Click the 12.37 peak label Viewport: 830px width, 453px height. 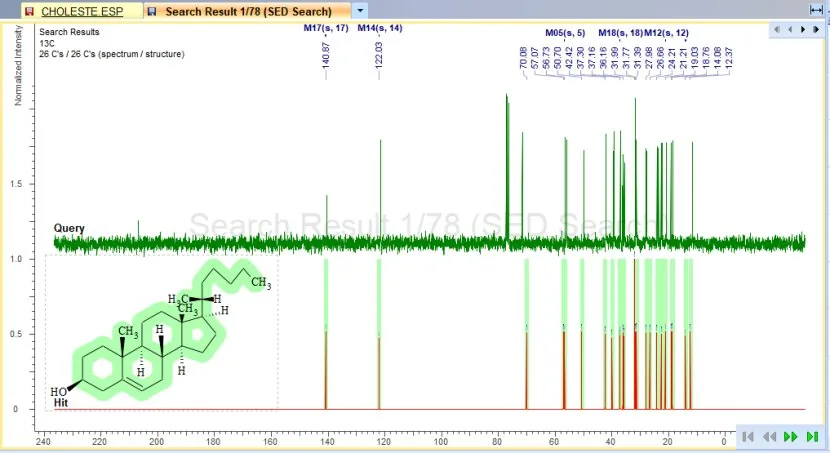click(729, 58)
